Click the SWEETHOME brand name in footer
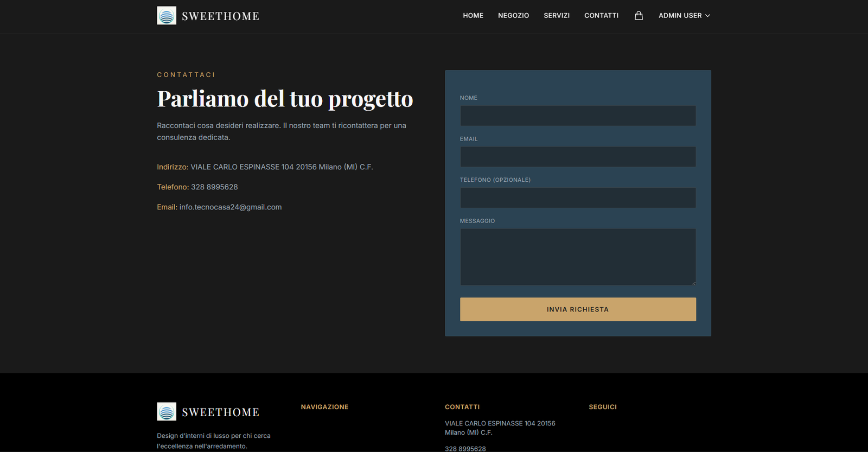868x452 pixels. (220, 412)
